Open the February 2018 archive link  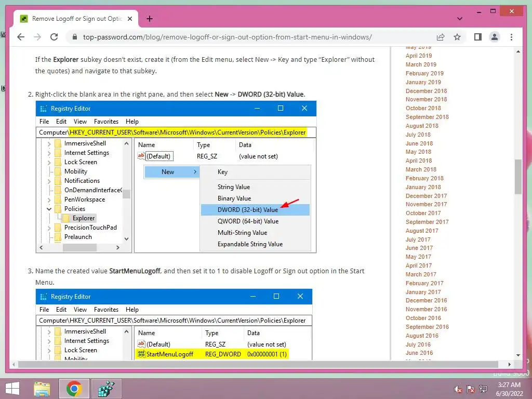coord(424,178)
